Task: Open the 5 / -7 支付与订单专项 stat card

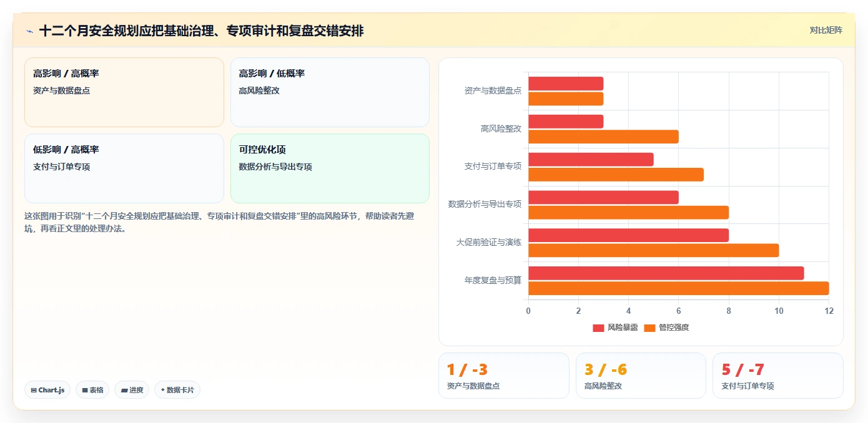Action: pyautogui.click(x=778, y=376)
